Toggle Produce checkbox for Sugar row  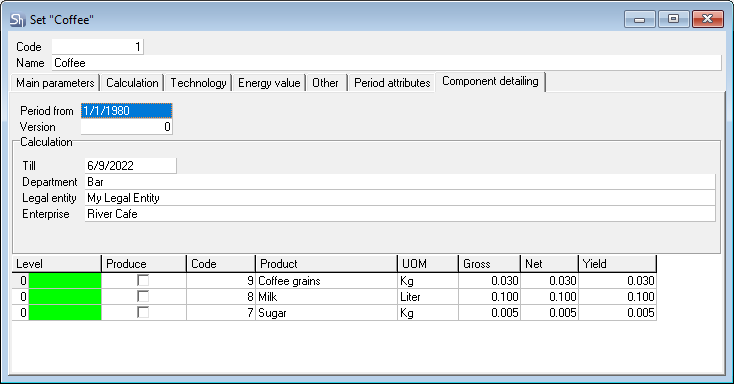pos(143,312)
